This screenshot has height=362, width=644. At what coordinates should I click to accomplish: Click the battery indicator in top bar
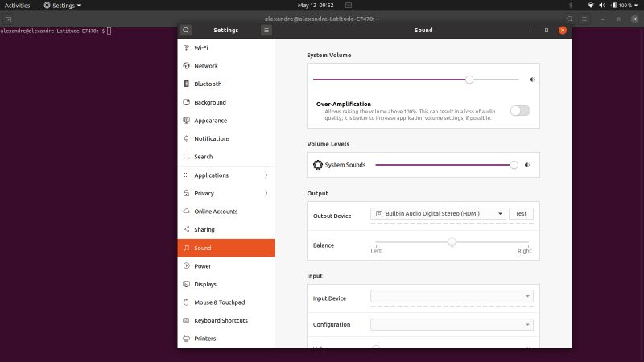[x=614, y=6]
